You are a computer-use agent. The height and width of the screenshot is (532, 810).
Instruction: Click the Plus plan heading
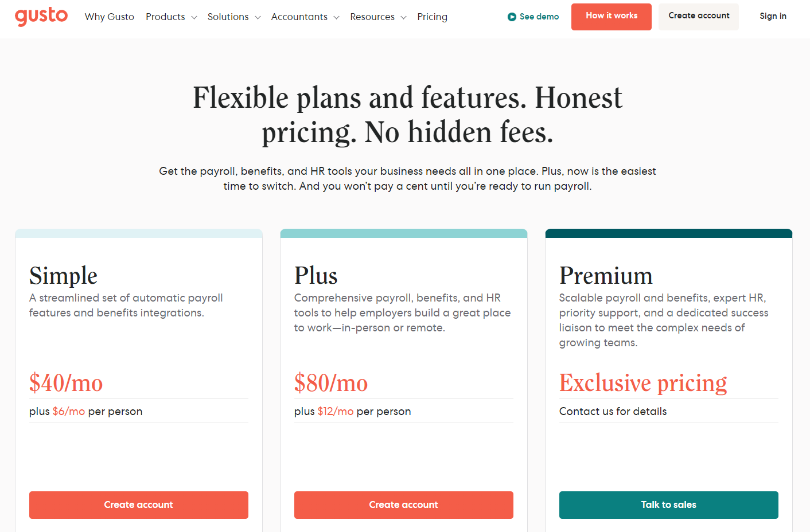point(316,275)
